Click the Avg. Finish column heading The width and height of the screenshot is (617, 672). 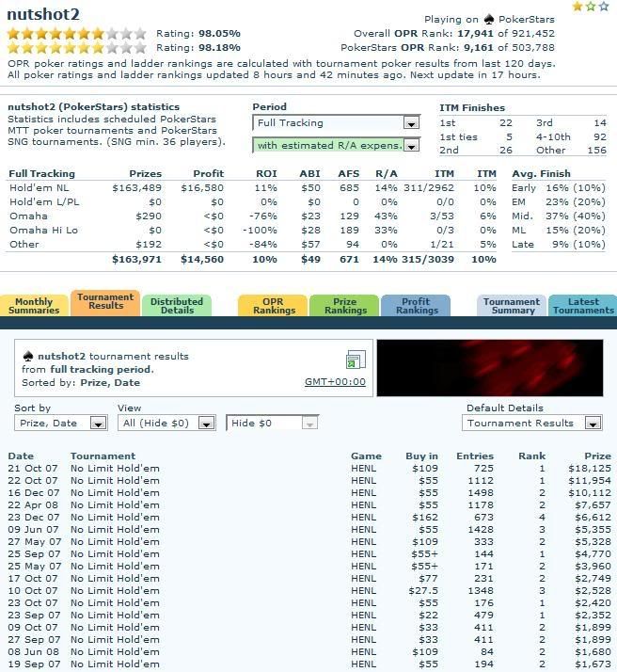coord(541,173)
